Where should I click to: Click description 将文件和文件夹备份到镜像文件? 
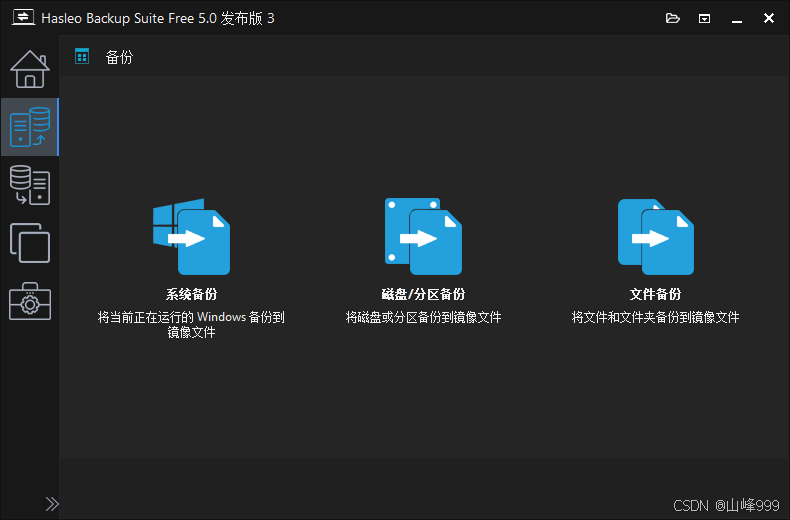coord(655,317)
